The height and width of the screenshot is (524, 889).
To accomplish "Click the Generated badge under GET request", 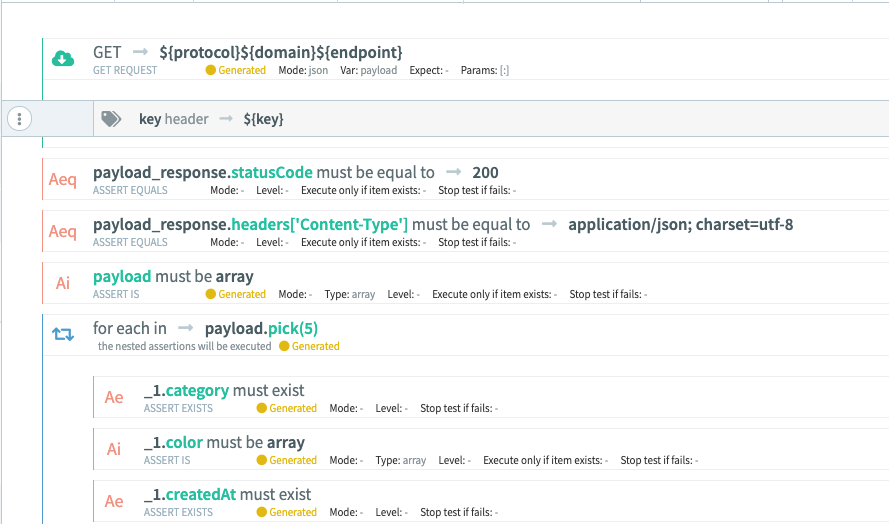I will coord(236,71).
